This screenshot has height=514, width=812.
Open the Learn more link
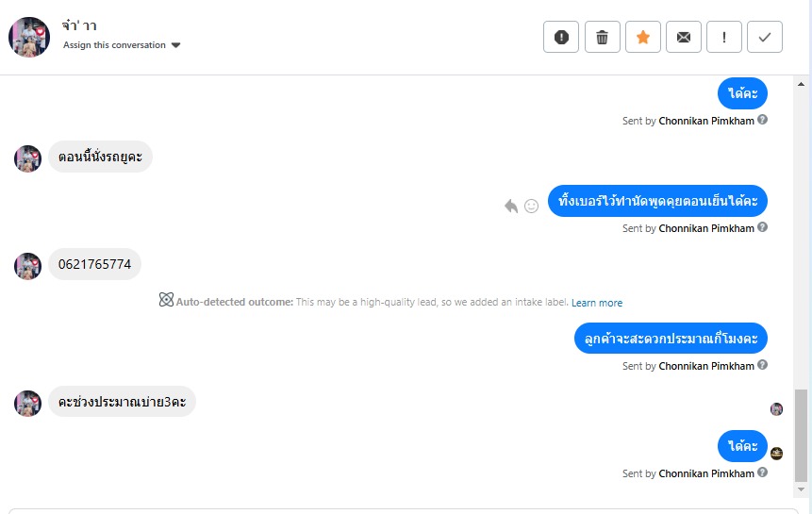597,303
